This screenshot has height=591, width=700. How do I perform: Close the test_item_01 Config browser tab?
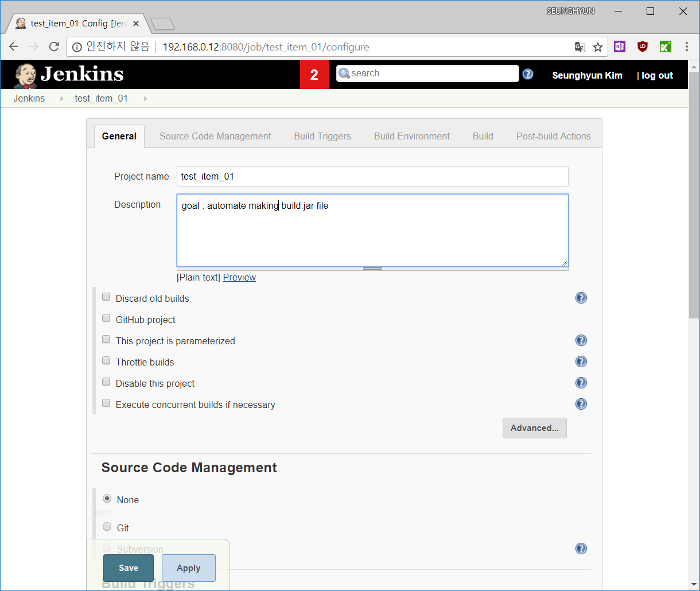136,24
